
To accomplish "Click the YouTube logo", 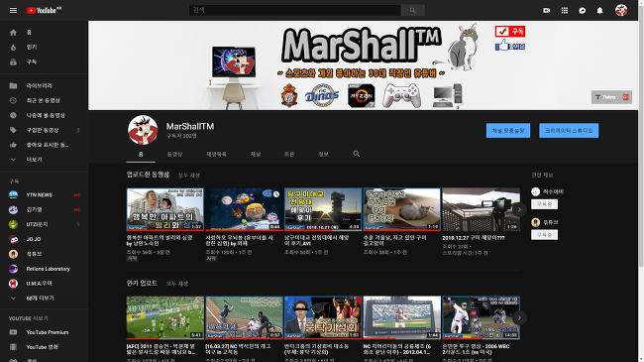I will pos(44,10).
